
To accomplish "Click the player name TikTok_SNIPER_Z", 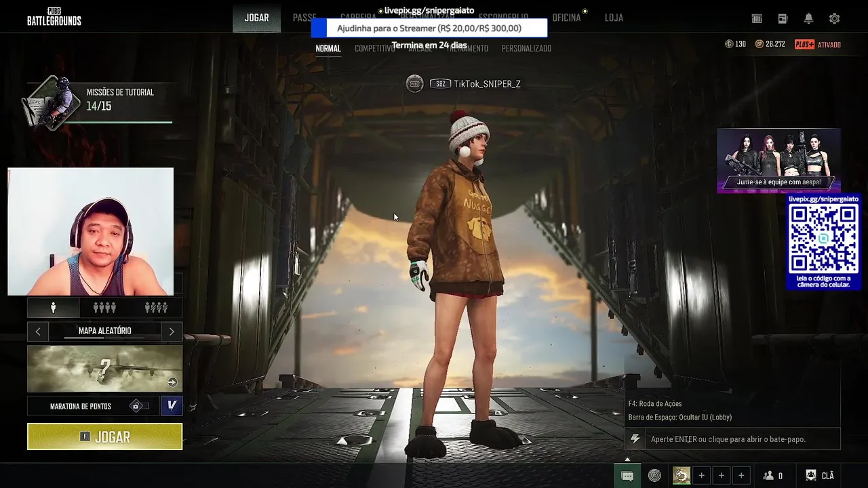I will pos(487,84).
